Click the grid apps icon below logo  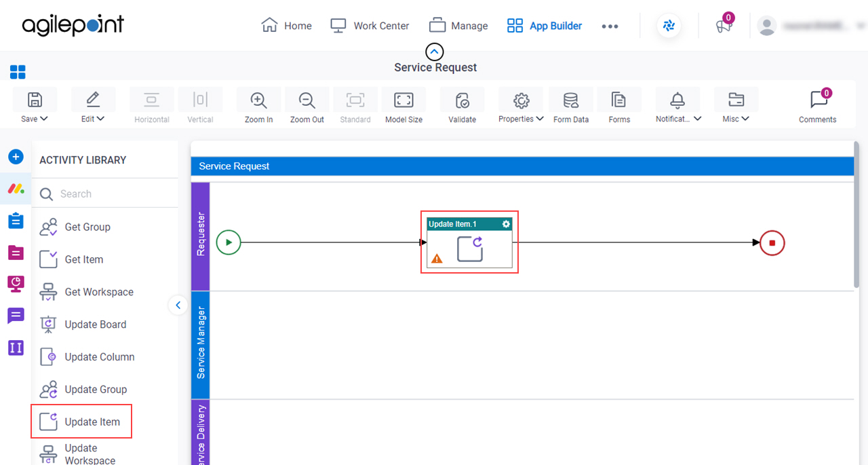pos(18,72)
